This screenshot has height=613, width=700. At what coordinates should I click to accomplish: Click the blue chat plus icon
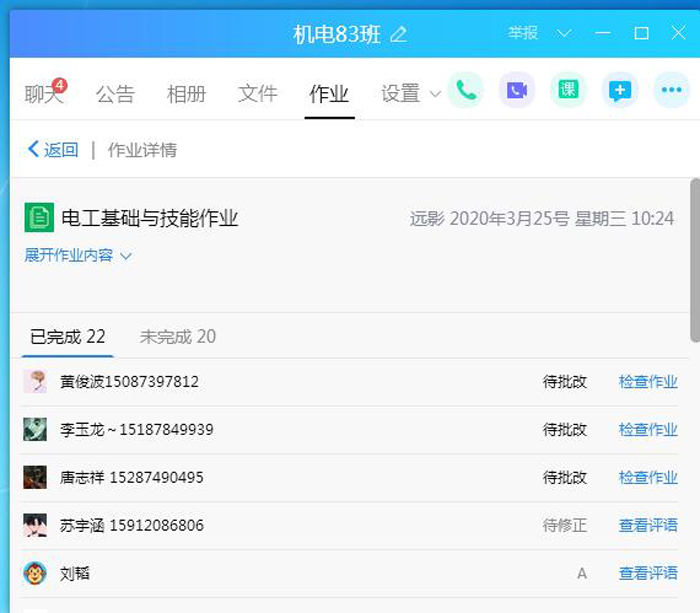pyautogui.click(x=620, y=91)
